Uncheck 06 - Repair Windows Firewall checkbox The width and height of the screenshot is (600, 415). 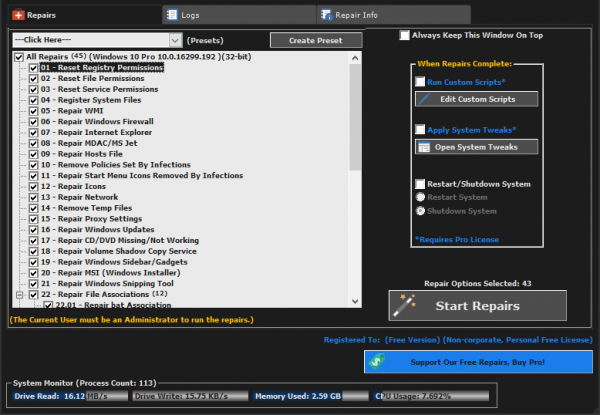pyautogui.click(x=33, y=122)
